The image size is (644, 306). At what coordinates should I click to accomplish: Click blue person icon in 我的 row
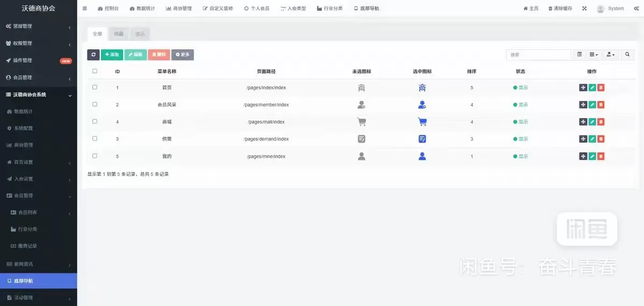pos(422,156)
